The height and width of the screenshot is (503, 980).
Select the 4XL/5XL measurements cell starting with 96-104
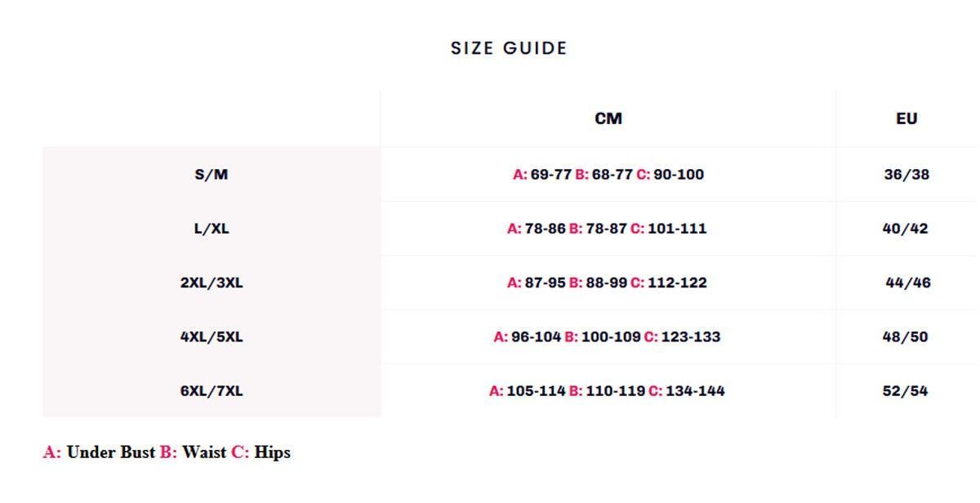[607, 336]
